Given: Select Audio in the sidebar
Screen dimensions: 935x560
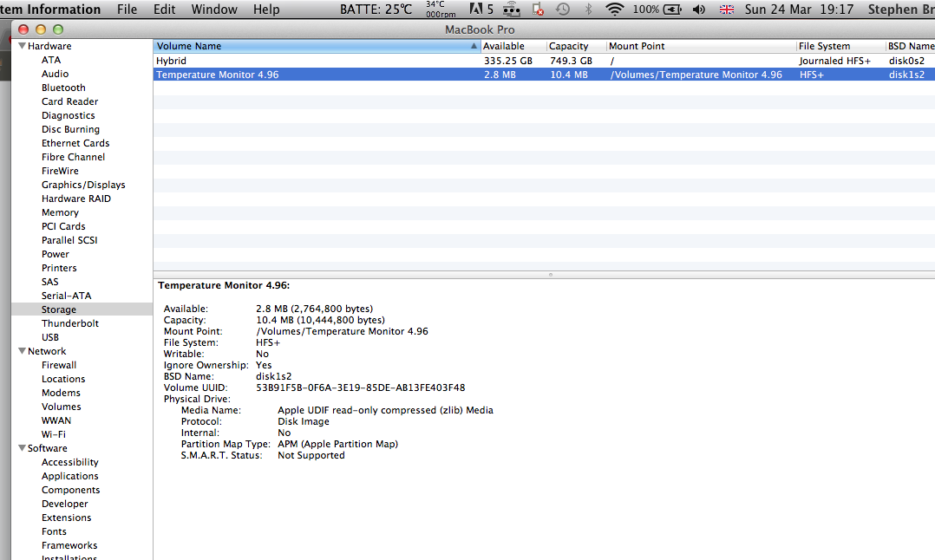Looking at the screenshot, I should (55, 74).
